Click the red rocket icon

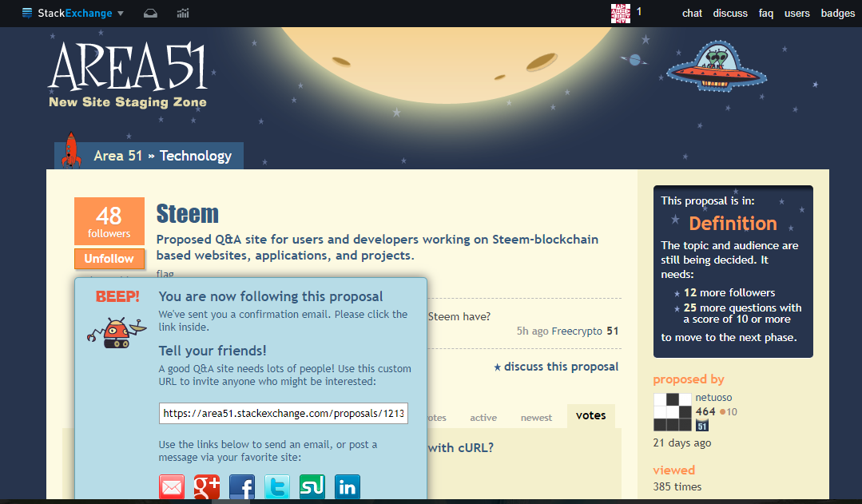click(x=71, y=149)
